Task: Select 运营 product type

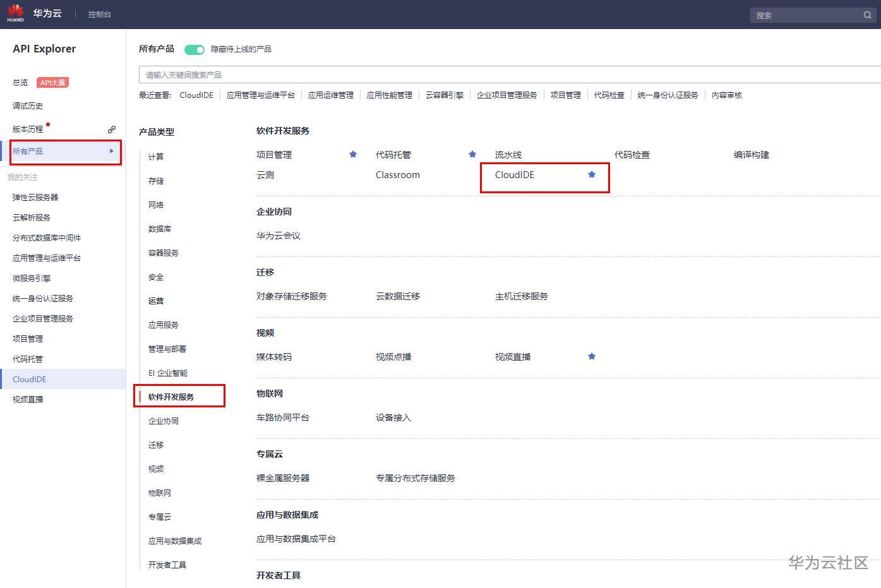Action: tap(156, 301)
